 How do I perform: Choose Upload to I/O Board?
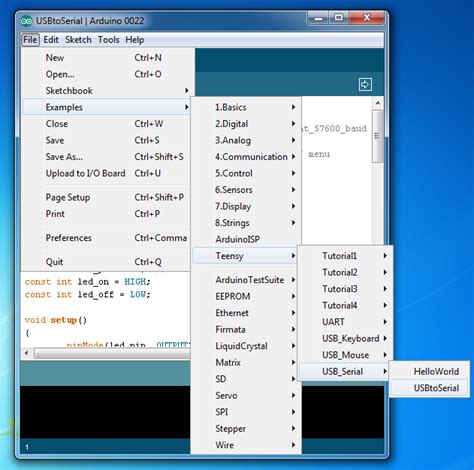pos(106,173)
